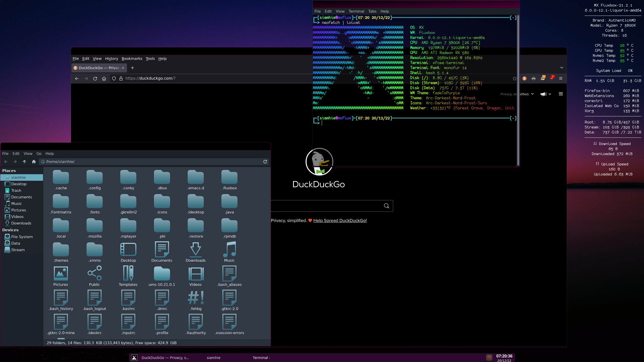Screen dimensions: 644x362
Task: Open the file manager View menu
Action: tap(28, 154)
